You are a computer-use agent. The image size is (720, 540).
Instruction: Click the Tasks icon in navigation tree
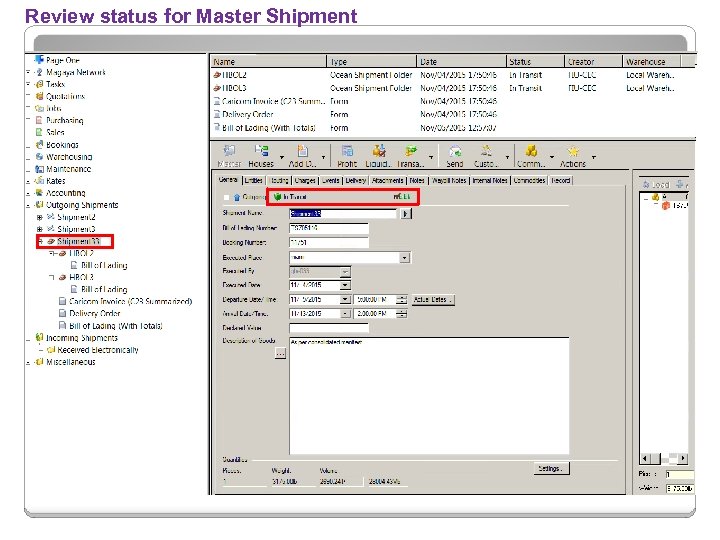[x=39, y=84]
